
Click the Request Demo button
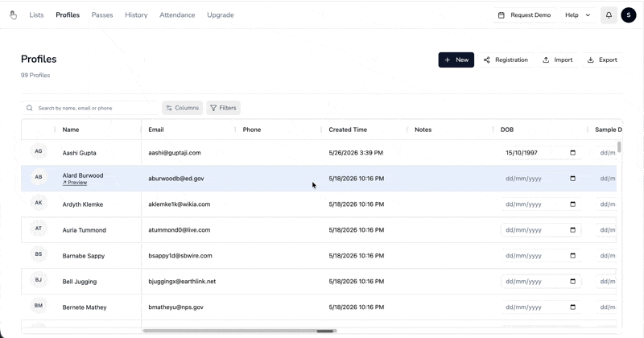click(525, 15)
